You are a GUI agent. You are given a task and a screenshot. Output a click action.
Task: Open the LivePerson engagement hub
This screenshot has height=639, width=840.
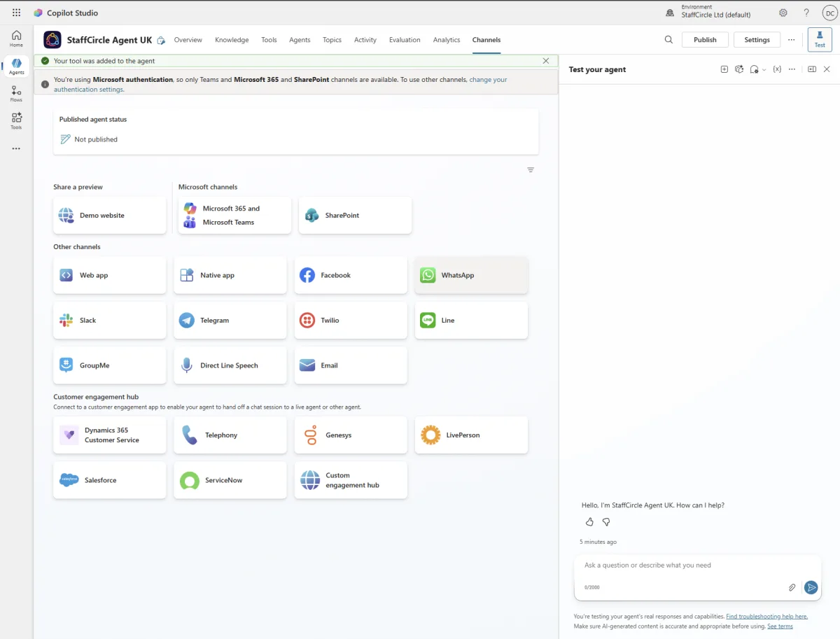(472, 435)
